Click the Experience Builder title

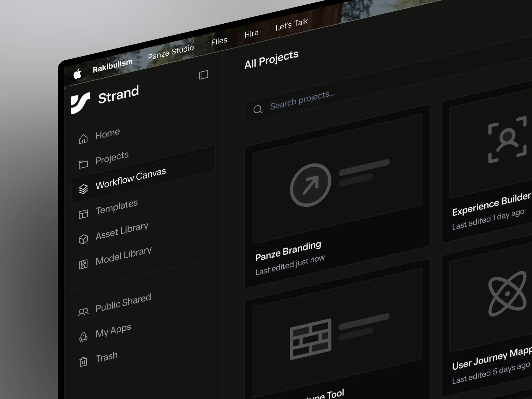click(x=491, y=204)
